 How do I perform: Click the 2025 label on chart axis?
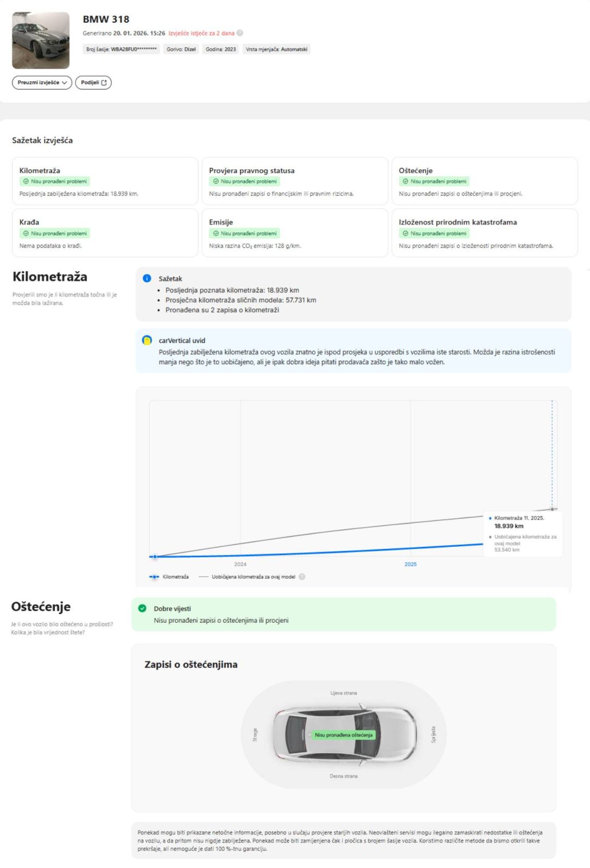point(410,564)
